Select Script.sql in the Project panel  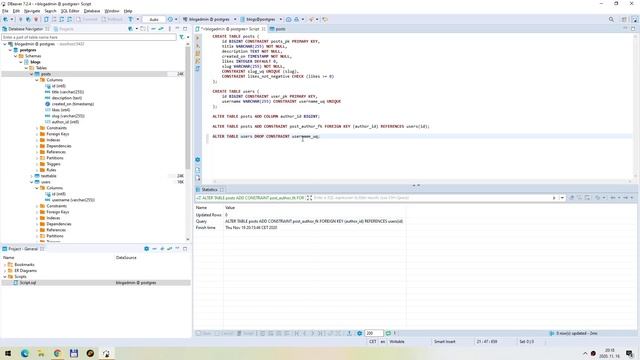[x=28, y=282]
